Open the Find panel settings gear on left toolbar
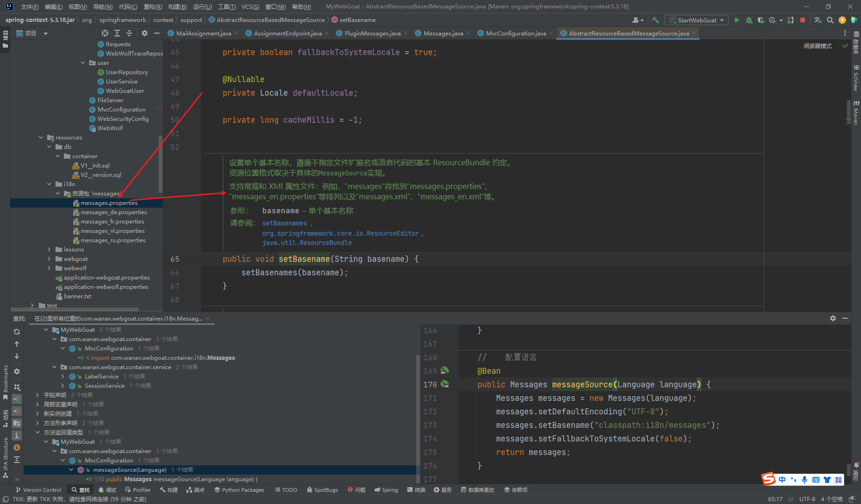861x504 pixels. tap(17, 371)
